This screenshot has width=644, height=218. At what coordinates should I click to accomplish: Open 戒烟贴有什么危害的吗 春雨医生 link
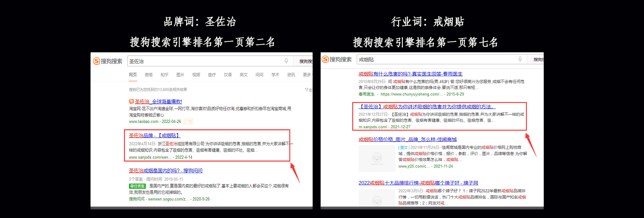point(411,74)
